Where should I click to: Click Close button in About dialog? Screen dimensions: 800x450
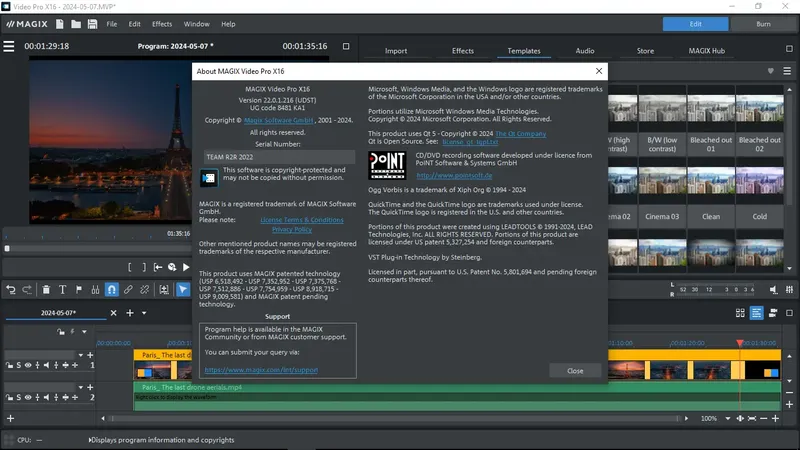pyautogui.click(x=575, y=371)
